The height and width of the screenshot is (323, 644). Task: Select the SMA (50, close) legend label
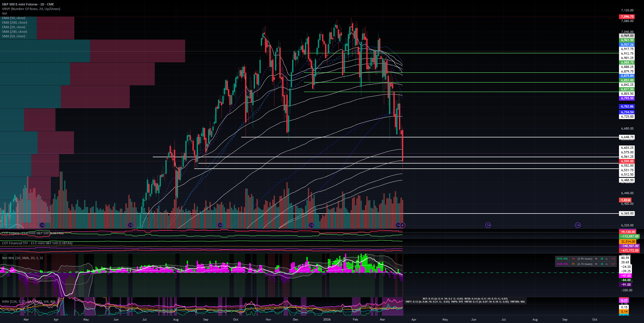(13, 36)
